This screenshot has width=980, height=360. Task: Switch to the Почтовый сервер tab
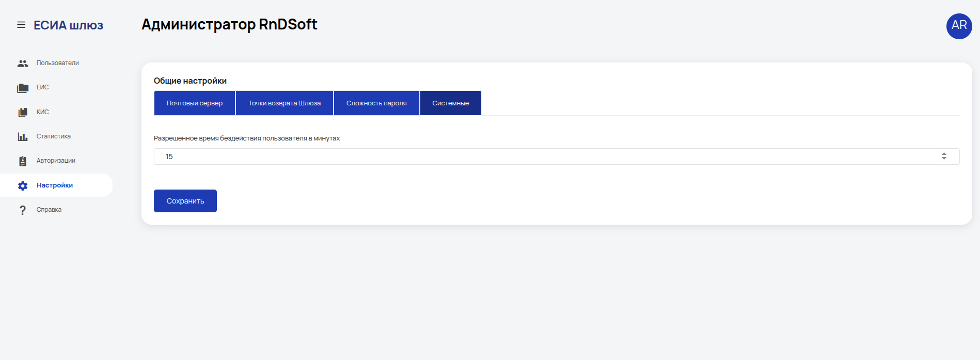[x=195, y=103]
